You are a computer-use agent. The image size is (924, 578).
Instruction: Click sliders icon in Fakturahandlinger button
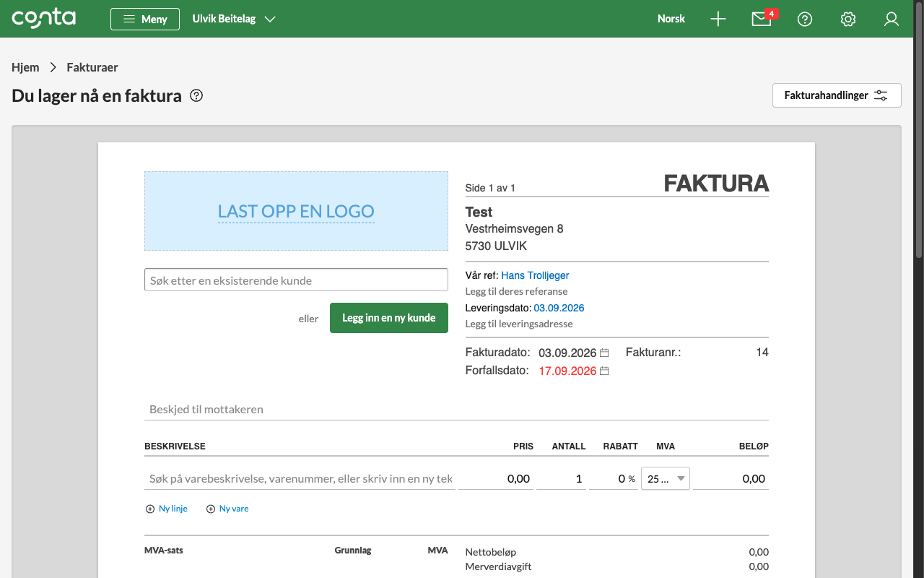[881, 95]
